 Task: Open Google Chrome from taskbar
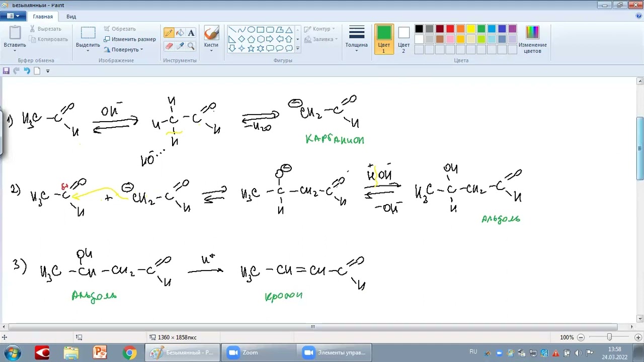[129, 352]
